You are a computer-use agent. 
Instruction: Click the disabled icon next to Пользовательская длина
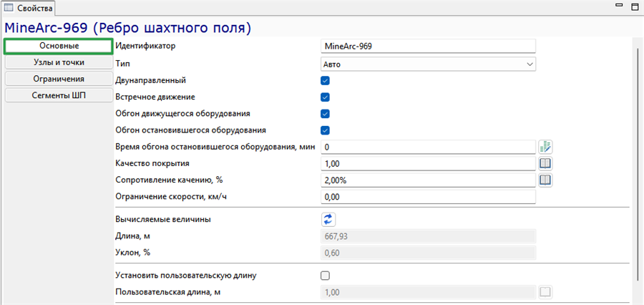click(x=545, y=292)
